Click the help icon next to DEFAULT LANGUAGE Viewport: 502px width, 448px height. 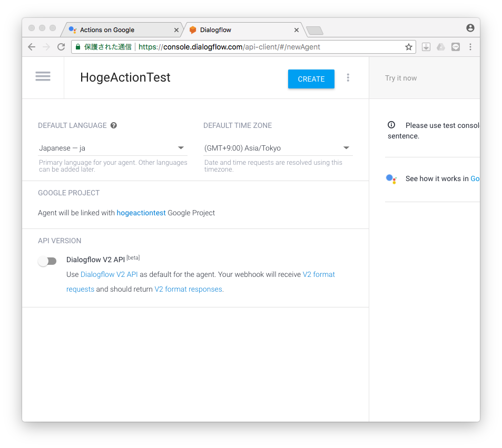tap(114, 125)
